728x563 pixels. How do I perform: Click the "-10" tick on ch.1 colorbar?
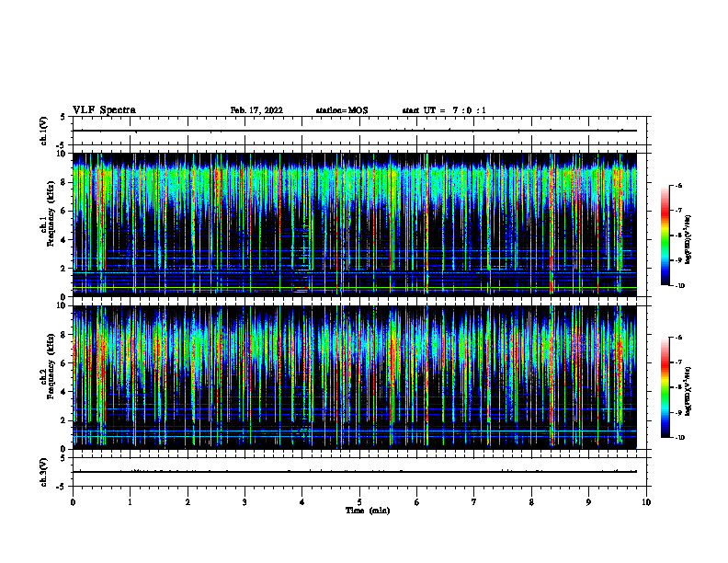tap(679, 286)
